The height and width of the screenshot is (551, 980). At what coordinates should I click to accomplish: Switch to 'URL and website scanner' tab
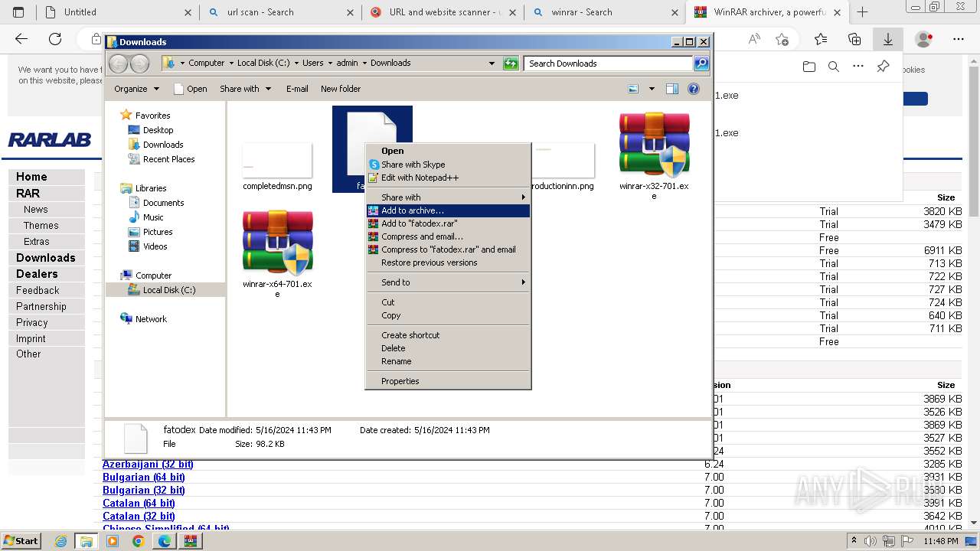443,12
